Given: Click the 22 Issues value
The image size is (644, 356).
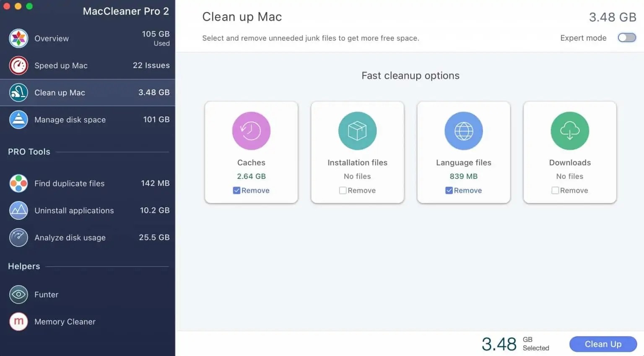Looking at the screenshot, I should pyautogui.click(x=151, y=65).
